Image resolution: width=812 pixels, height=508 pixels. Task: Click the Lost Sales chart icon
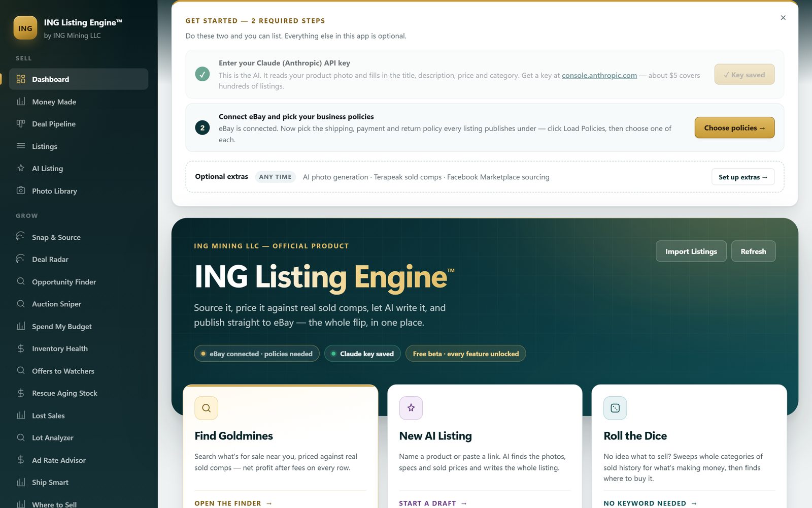coord(21,416)
